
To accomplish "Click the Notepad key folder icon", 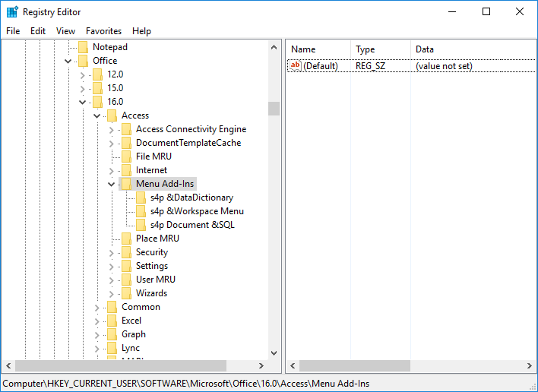I will pyautogui.click(x=83, y=47).
